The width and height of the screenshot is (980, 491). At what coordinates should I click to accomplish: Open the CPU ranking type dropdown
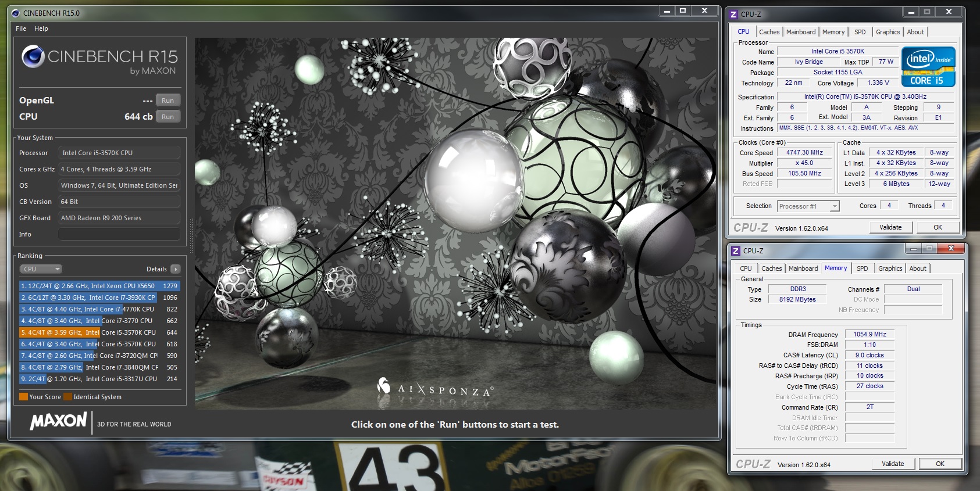point(41,269)
